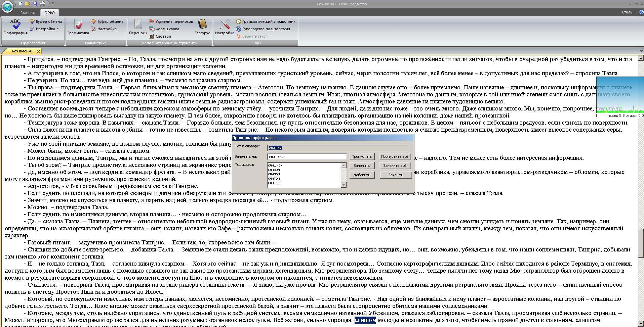The height and width of the screenshot is (327, 644).
Task: Click the Переносы hyphenation tool
Action: [138, 27]
